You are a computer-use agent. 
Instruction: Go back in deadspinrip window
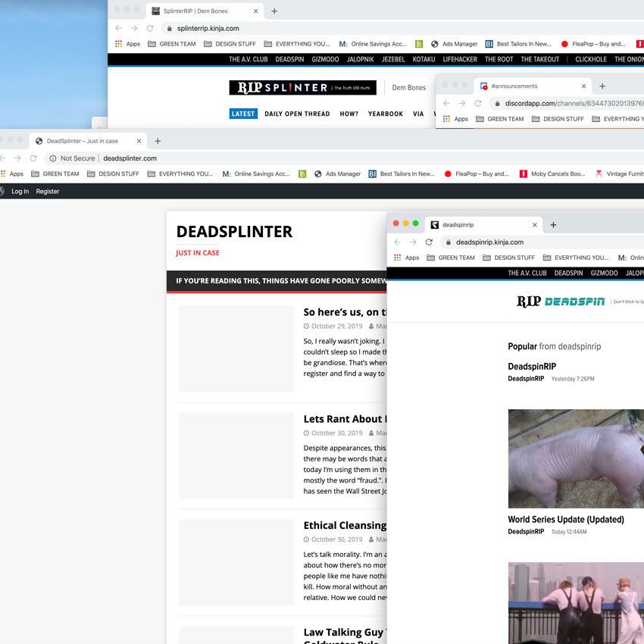coord(398,242)
